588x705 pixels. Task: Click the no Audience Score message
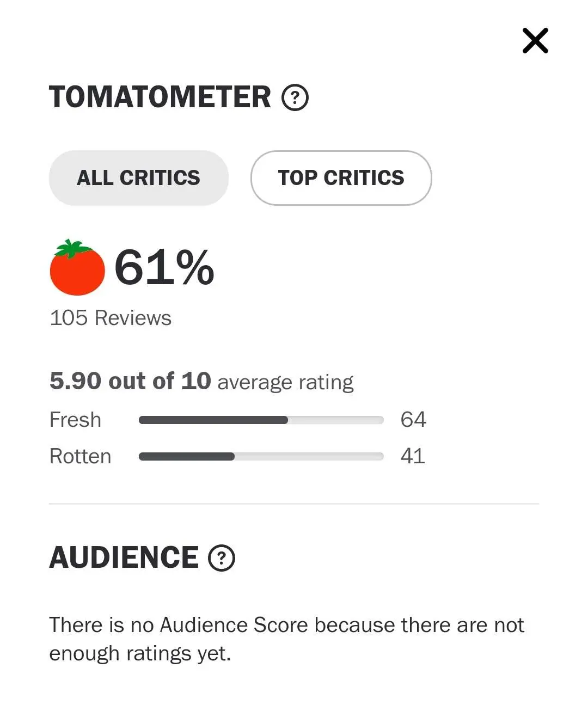(x=286, y=639)
